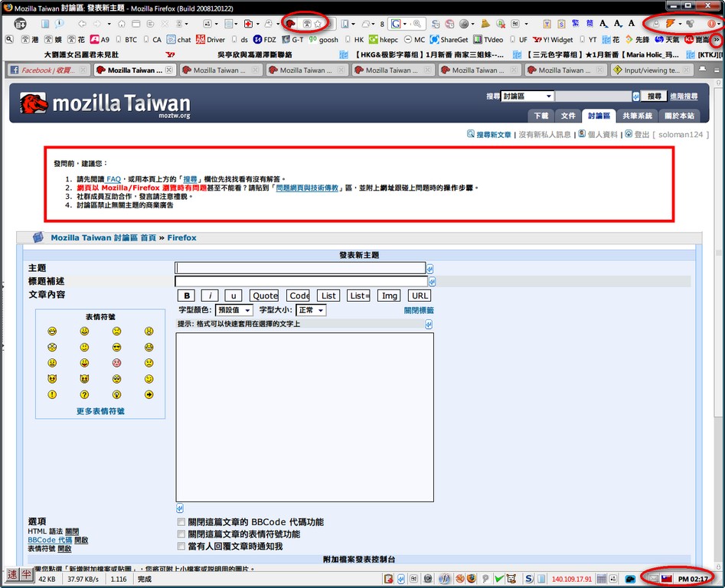
Task: Check 關閉這篇文章的表情符號功能 checkbox
Action: coord(181,534)
